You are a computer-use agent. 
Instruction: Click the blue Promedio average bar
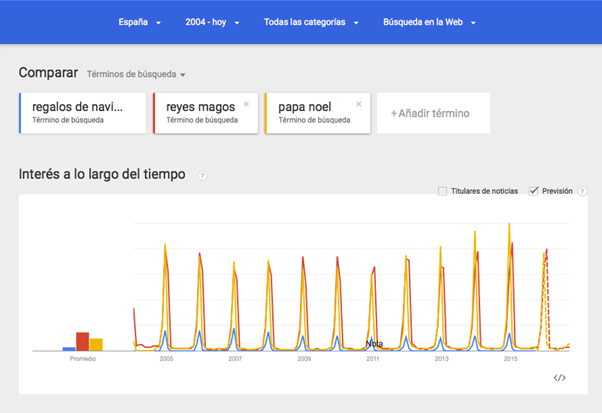click(x=69, y=349)
